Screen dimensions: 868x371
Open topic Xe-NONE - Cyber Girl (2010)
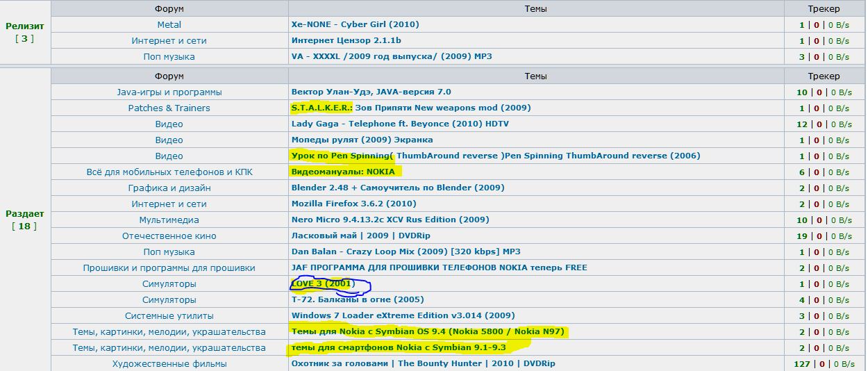click(x=355, y=24)
